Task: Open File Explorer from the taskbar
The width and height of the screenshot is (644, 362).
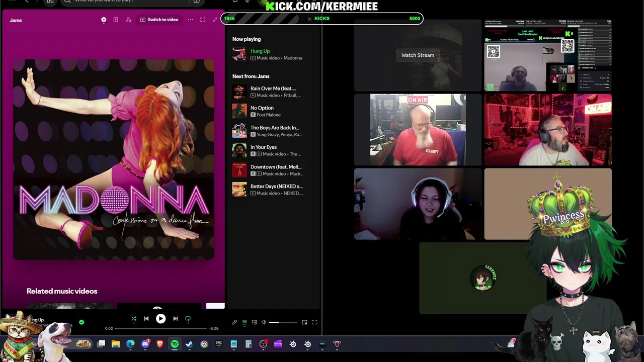Action: 116,344
